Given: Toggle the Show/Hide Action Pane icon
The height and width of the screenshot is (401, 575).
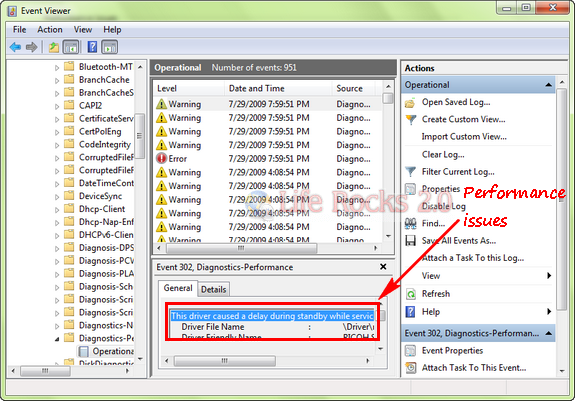Looking at the screenshot, I should click(x=110, y=47).
